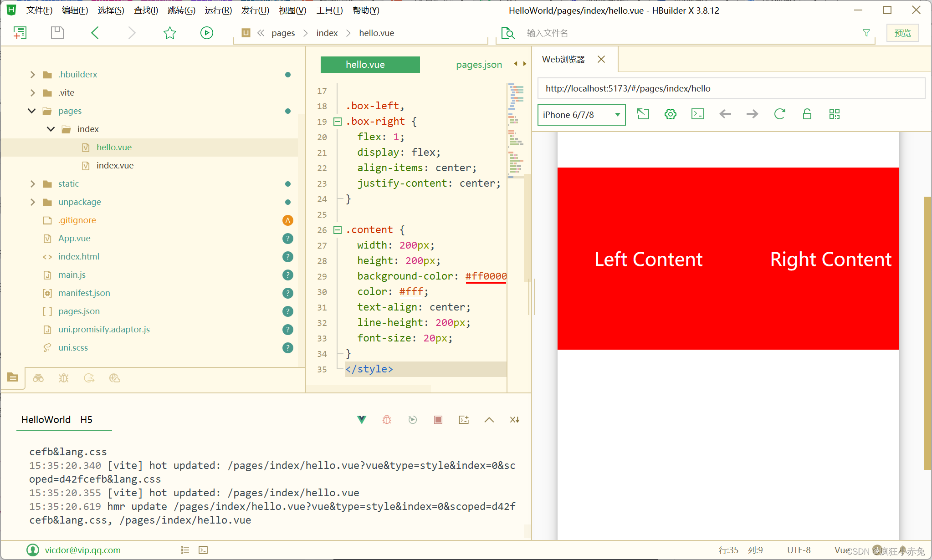Fold the .box-right CSS block
The height and width of the screenshot is (560, 932).
coord(338,122)
